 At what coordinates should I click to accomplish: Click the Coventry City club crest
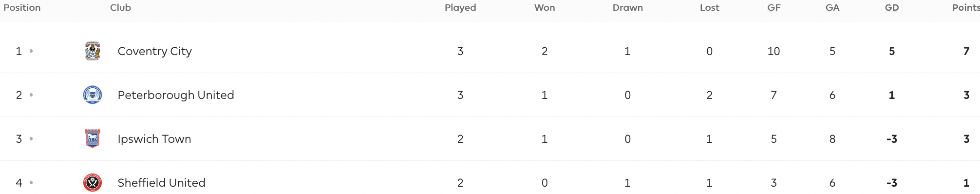pyautogui.click(x=93, y=51)
